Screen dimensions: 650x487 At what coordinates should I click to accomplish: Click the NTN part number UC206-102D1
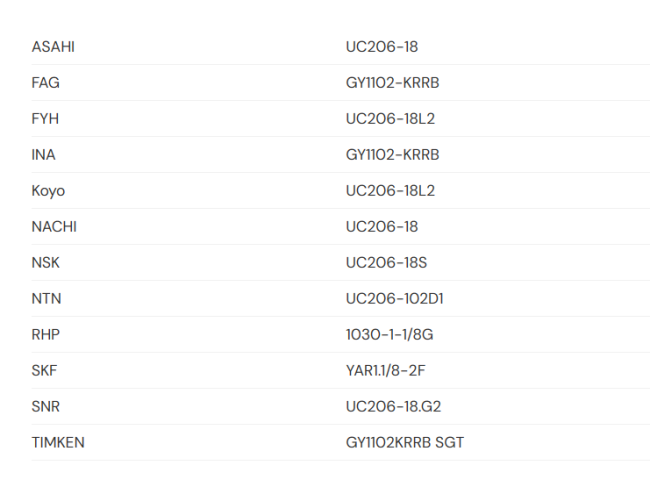coord(394,299)
